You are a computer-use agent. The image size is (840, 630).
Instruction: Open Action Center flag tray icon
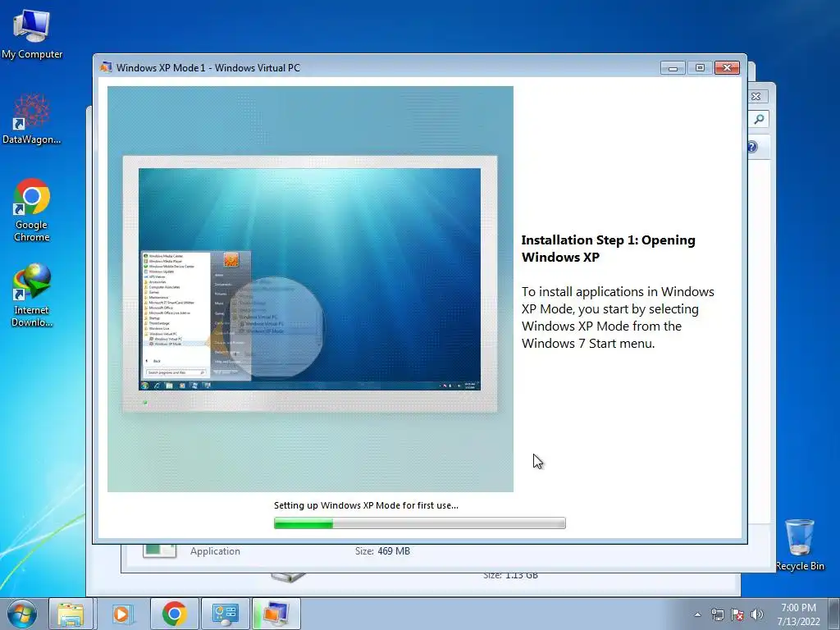[737, 615]
